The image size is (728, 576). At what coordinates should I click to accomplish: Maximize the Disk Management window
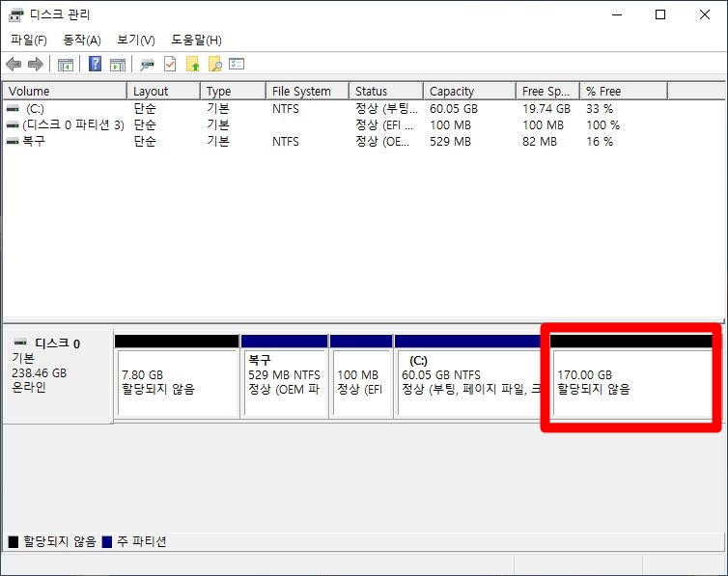(x=660, y=14)
